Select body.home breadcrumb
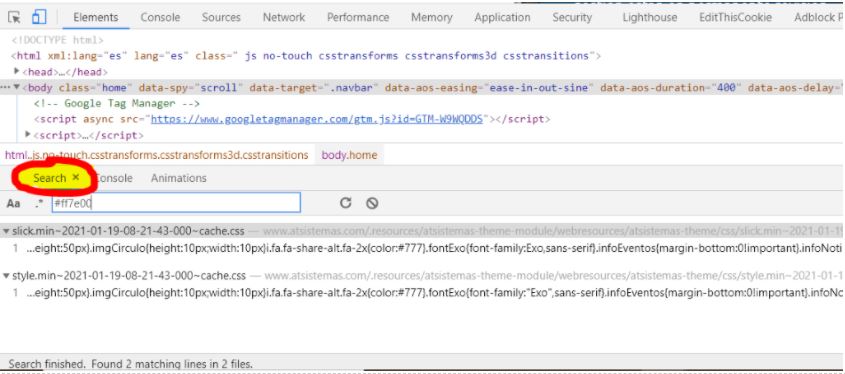845x374 pixels. pos(349,156)
